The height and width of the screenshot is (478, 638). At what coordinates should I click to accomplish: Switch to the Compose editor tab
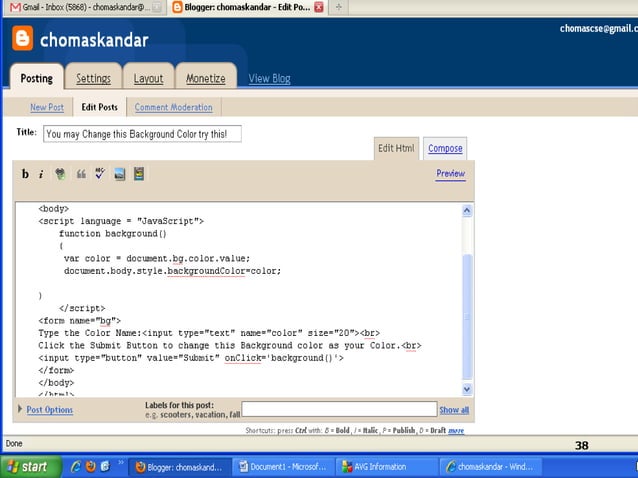(445, 148)
